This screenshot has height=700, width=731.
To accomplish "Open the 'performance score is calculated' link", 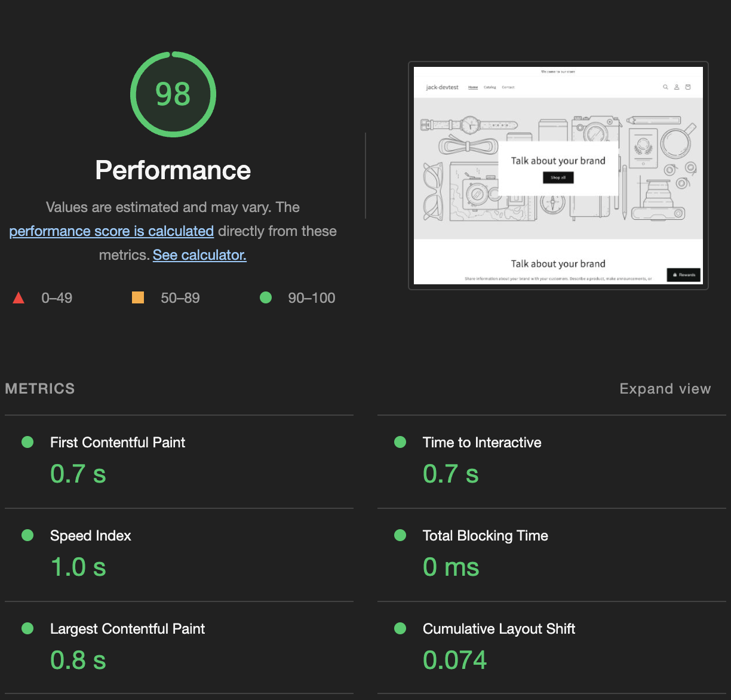I will [x=112, y=231].
